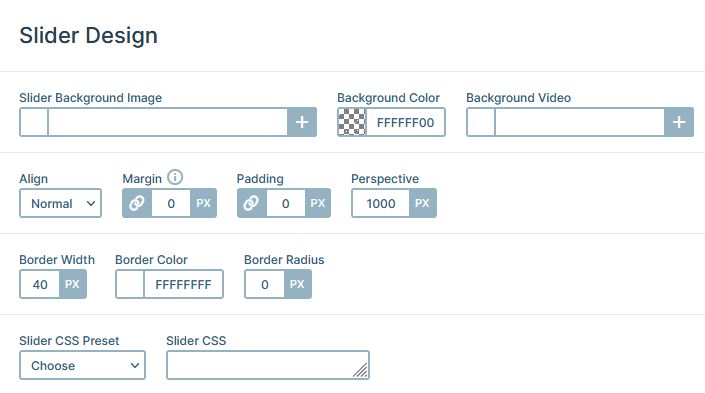Image resolution: width=705 pixels, height=393 pixels.
Task: Edit the Background Color hex FFFFFF00 field
Action: (x=406, y=122)
